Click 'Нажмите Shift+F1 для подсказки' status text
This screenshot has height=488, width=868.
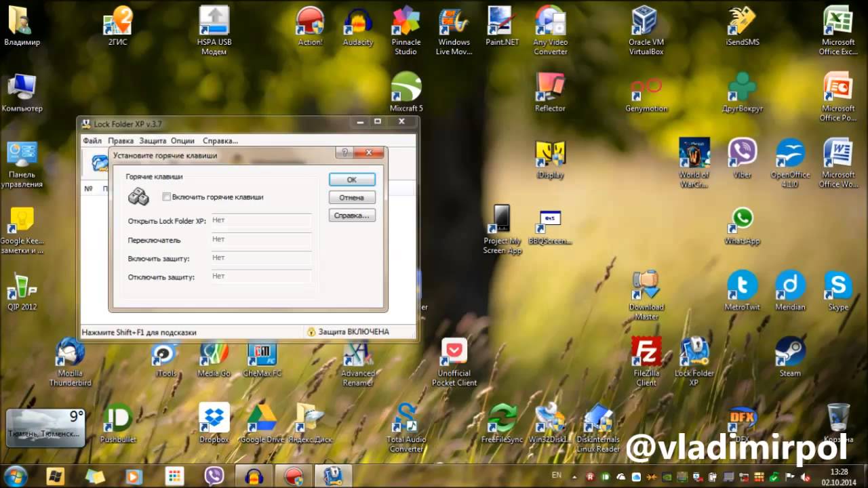tap(139, 333)
